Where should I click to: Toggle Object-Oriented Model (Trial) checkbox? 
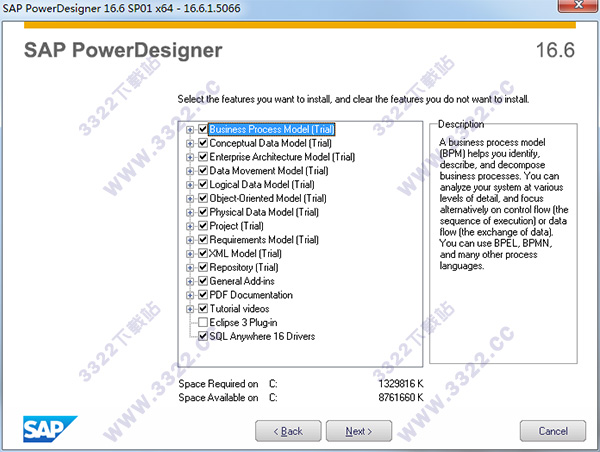pos(203,198)
